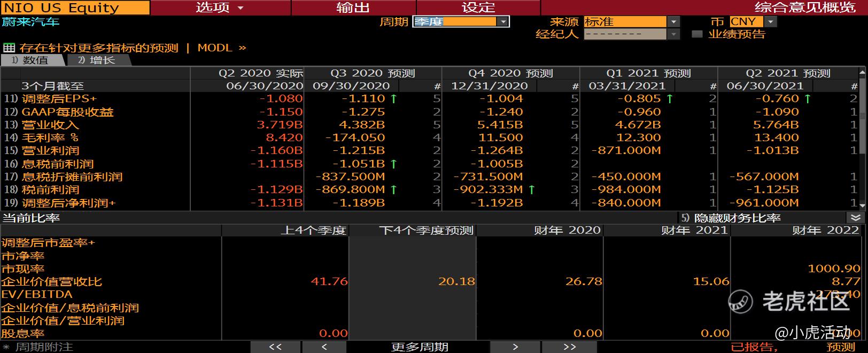The height and width of the screenshot is (353, 868).
Task: Click the Q2 2021 预测 column header
Action: click(788, 73)
